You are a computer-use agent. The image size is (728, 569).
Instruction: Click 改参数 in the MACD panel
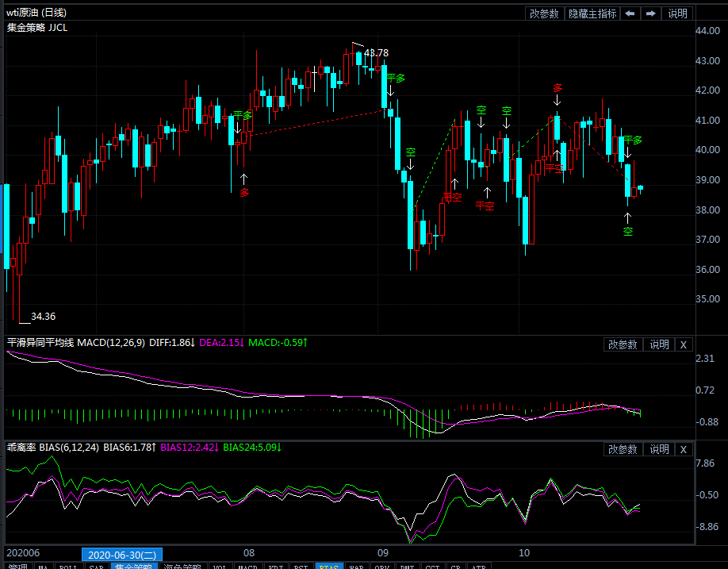pos(623,344)
